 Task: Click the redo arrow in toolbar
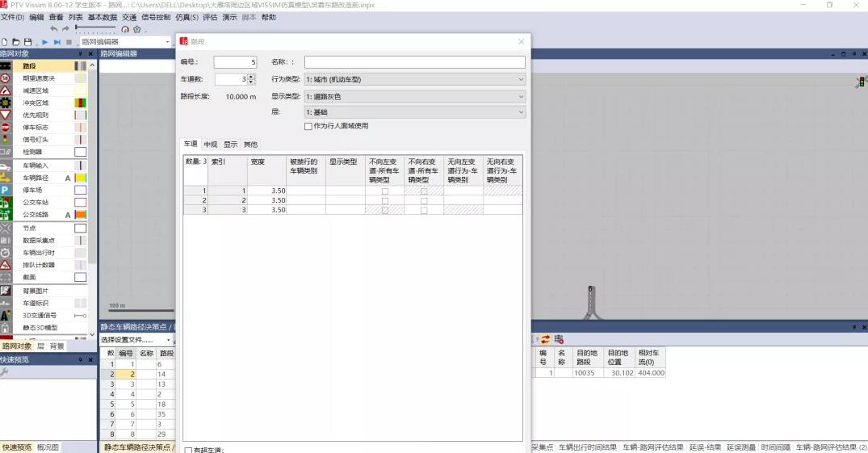[x=65, y=29]
